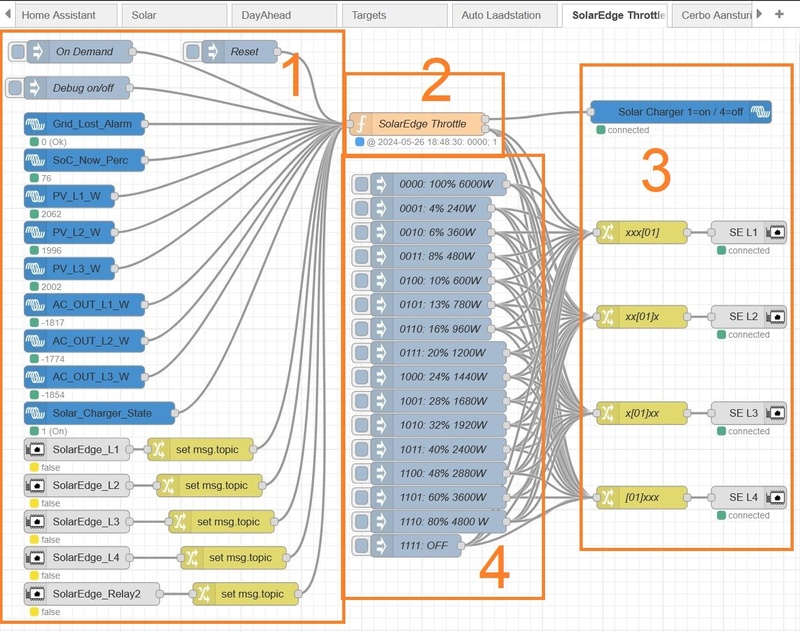Fire the 0100: 10% 600W inject button

pyautogui.click(x=361, y=281)
